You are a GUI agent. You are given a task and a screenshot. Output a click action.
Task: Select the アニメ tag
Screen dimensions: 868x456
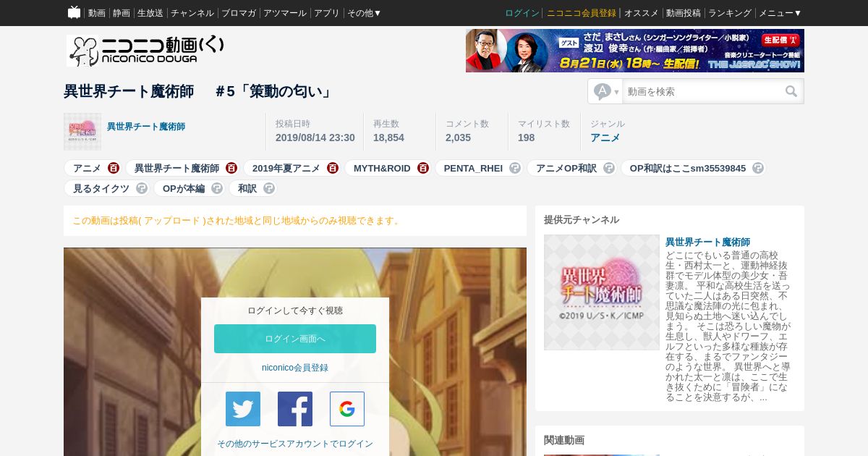(87, 168)
